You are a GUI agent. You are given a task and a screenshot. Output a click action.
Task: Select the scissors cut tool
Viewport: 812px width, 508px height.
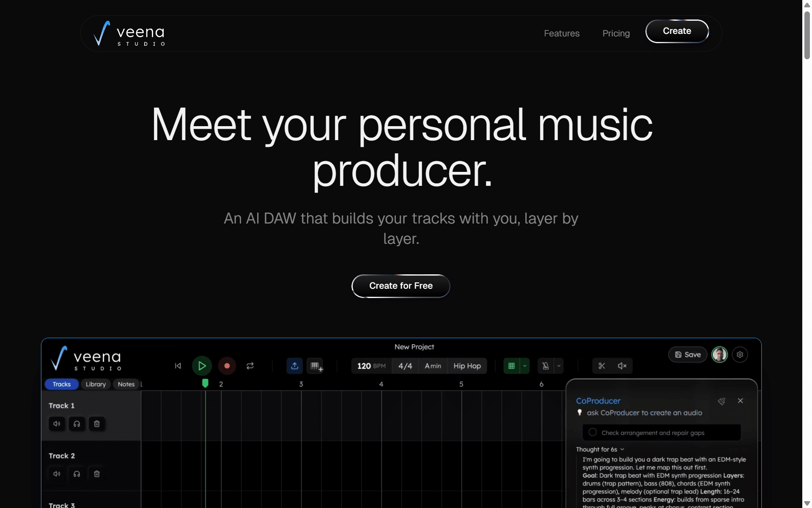602,366
